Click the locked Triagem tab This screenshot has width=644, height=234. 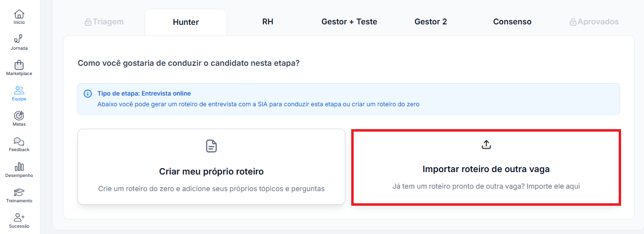click(104, 21)
